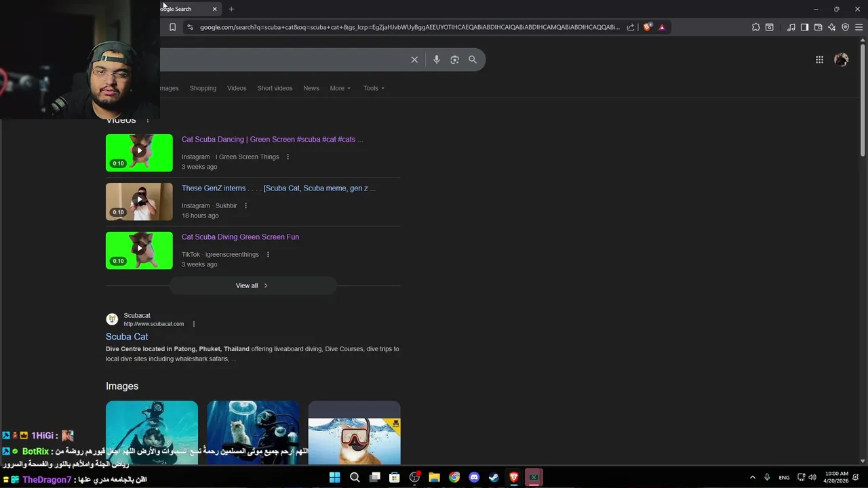Open Microsoft Store from the taskbar
The height and width of the screenshot is (488, 868).
point(394,477)
